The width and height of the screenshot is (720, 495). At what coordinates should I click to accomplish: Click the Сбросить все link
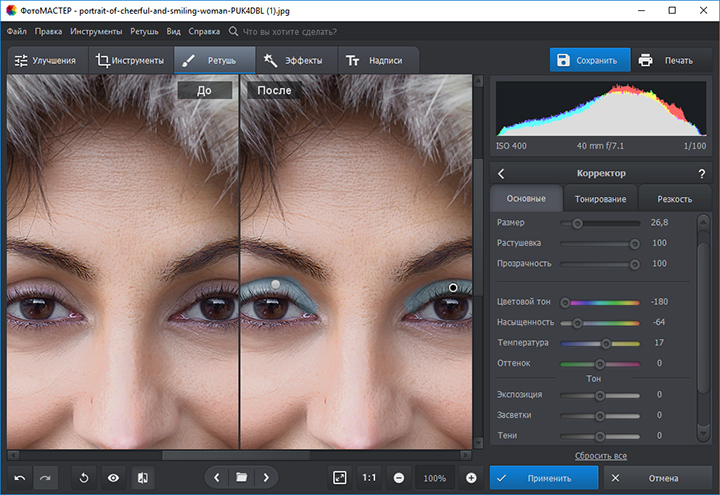click(600, 455)
